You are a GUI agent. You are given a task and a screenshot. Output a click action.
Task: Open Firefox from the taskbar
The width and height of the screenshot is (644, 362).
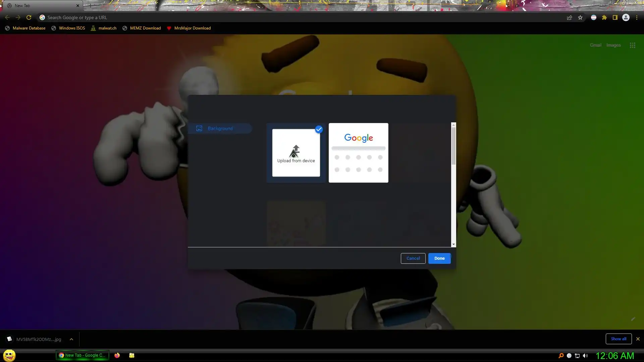[117, 355]
